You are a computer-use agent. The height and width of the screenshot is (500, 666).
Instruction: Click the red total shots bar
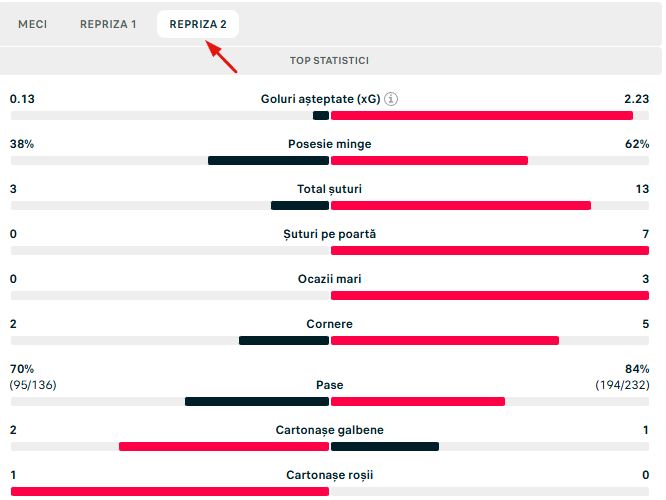[460, 206]
